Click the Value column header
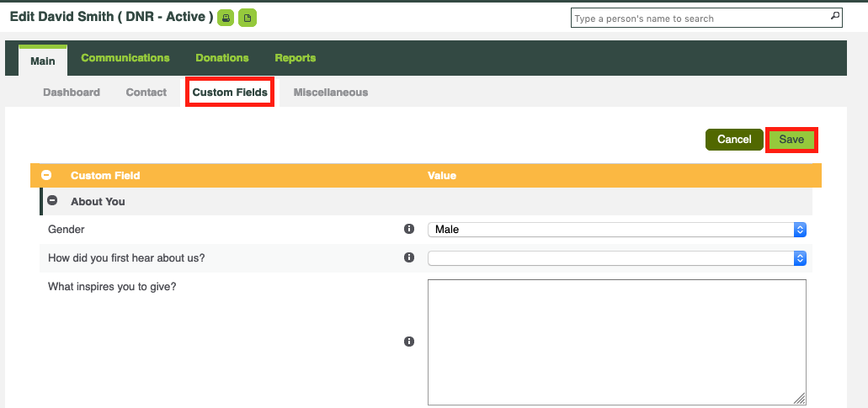The height and width of the screenshot is (408, 868). [x=442, y=175]
